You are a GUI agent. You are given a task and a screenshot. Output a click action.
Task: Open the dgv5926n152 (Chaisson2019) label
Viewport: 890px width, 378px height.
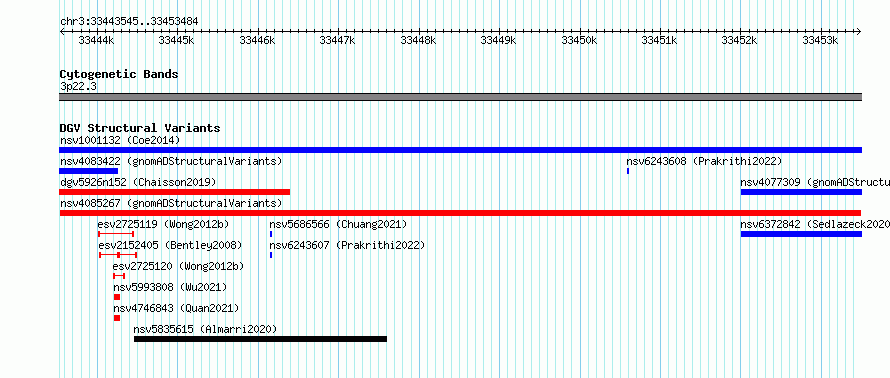click(138, 182)
